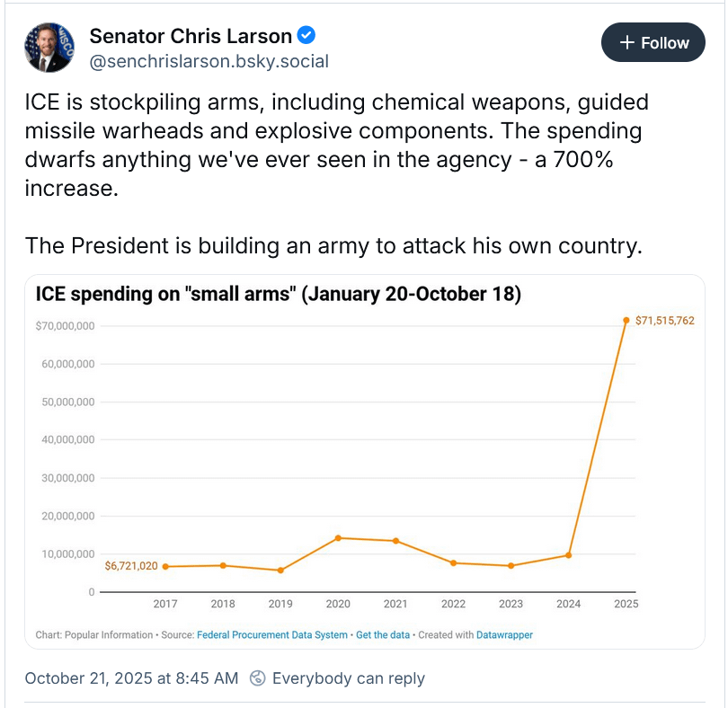Click the blue verified checkmark badge
Image resolution: width=728 pixels, height=708 pixels.
point(306,36)
